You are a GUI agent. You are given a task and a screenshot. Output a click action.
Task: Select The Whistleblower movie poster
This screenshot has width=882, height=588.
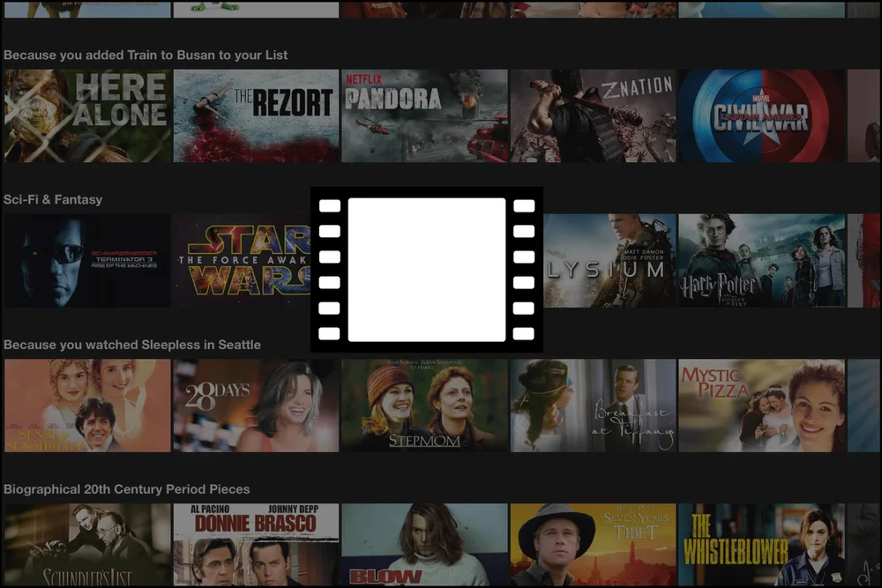coord(762,545)
